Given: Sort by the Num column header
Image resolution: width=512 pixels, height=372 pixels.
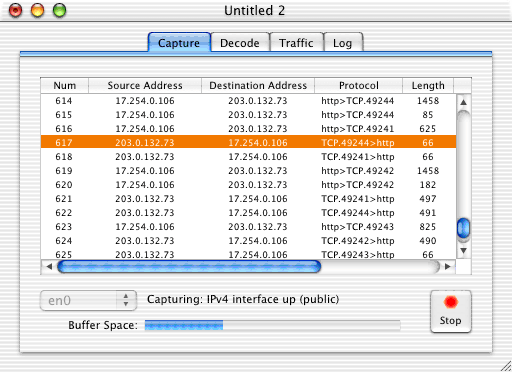Looking at the screenshot, I should [65, 85].
